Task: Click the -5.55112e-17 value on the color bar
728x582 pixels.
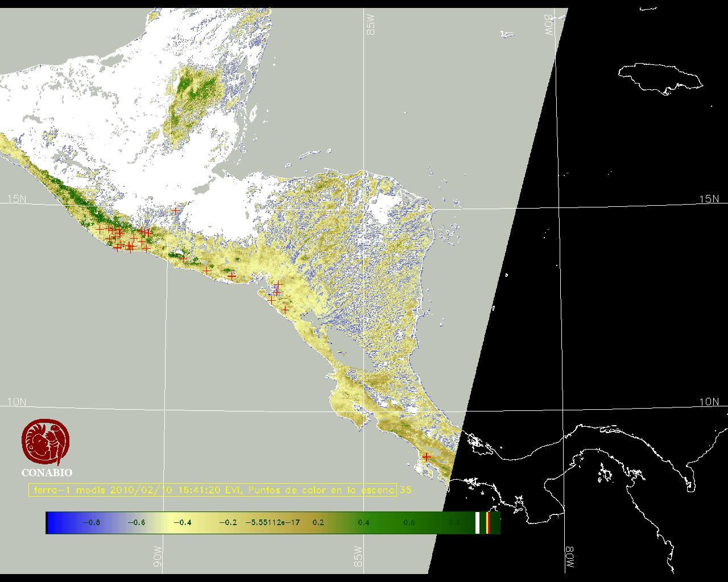Action: 272,522
